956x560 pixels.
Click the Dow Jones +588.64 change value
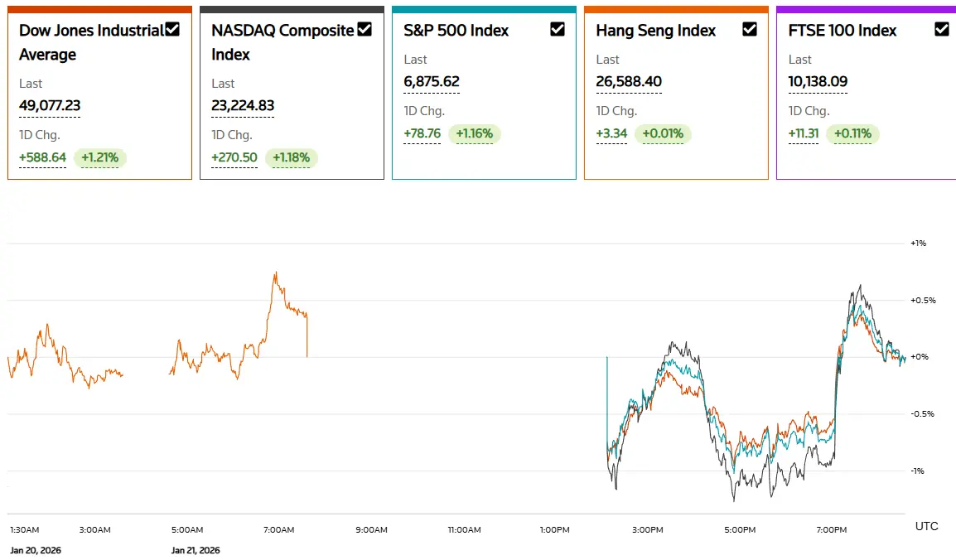coord(42,157)
